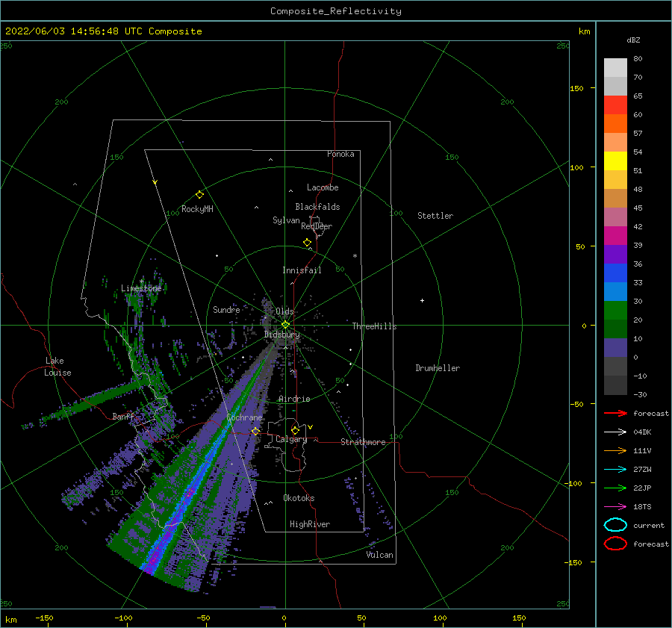Click the 2022/06/03 14:56:48 UTC Composite timestamp
The image size is (672, 628).
[x=104, y=31]
